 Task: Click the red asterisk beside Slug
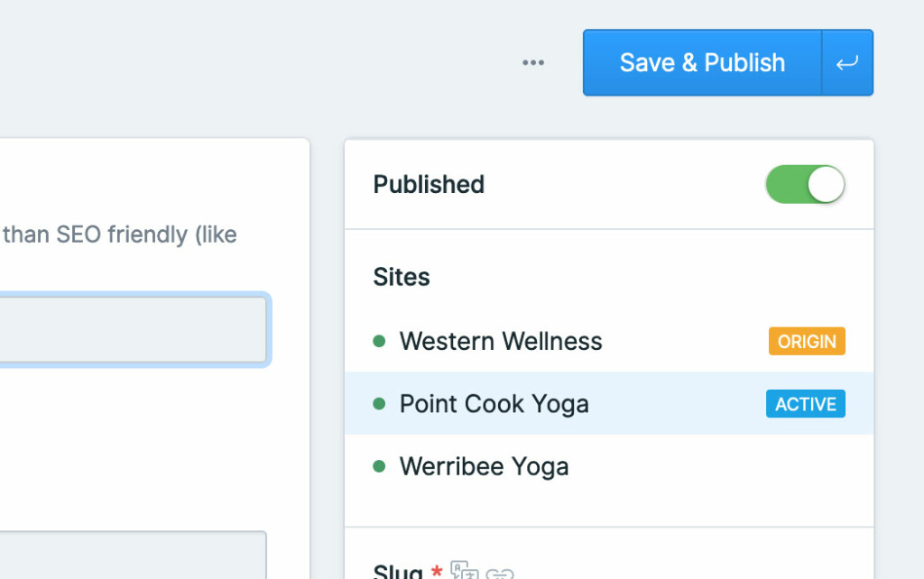click(437, 570)
